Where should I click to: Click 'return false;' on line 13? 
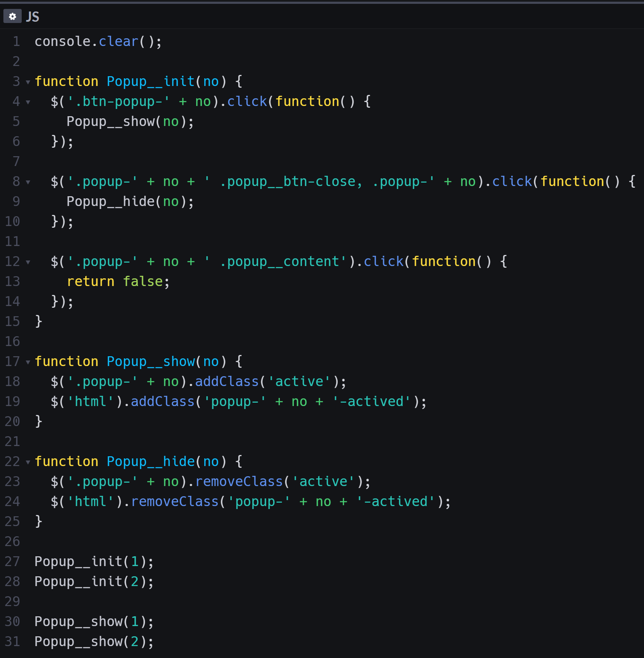(118, 281)
